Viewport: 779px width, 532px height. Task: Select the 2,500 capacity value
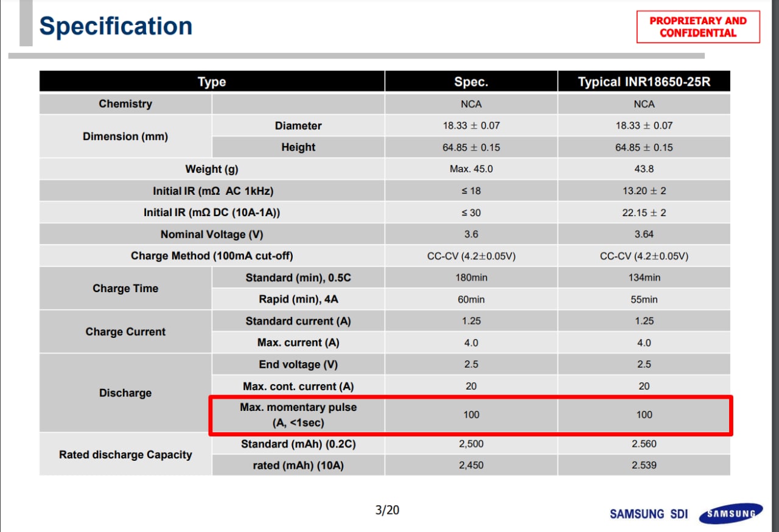471,444
